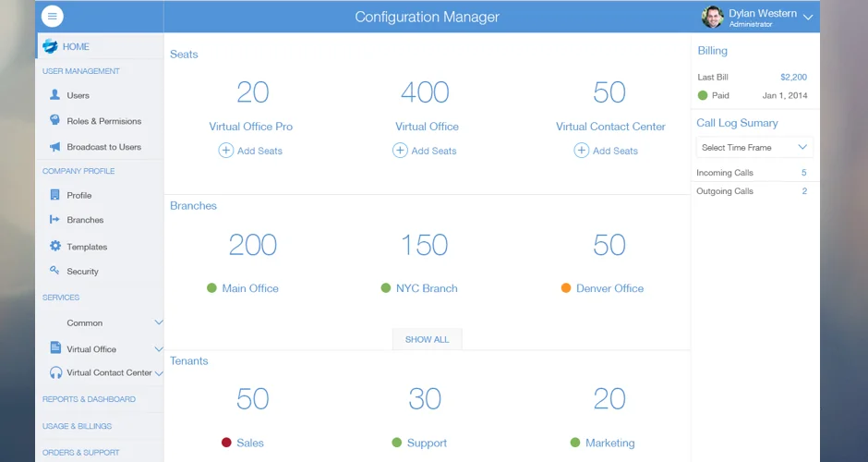The width and height of the screenshot is (868, 462).
Task: Click green Paid status dot
Action: pyautogui.click(x=703, y=95)
